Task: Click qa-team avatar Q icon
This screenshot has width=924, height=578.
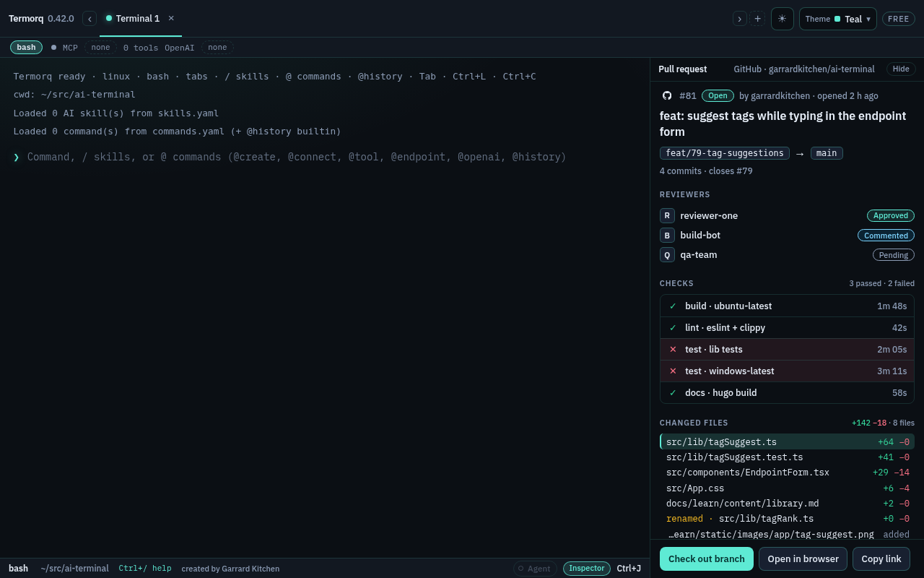Action: coord(667,254)
